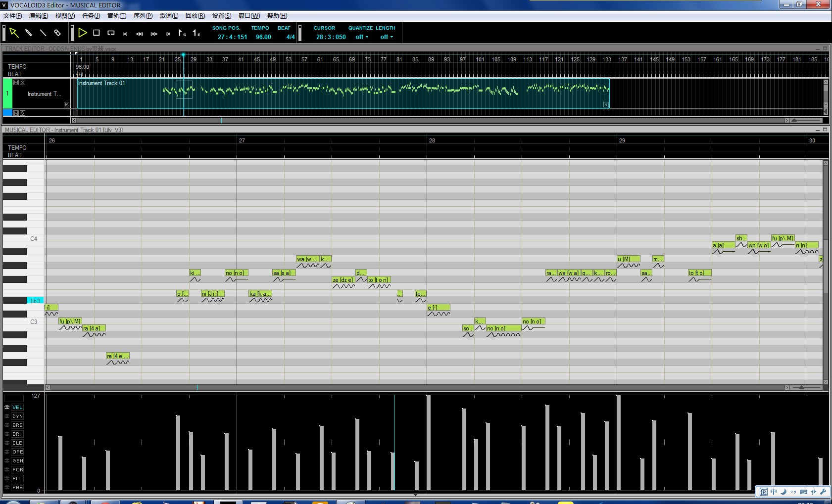This screenshot has height=504, width=832.
Task: Select the VEL control parameter
Action: pyautogui.click(x=17, y=408)
